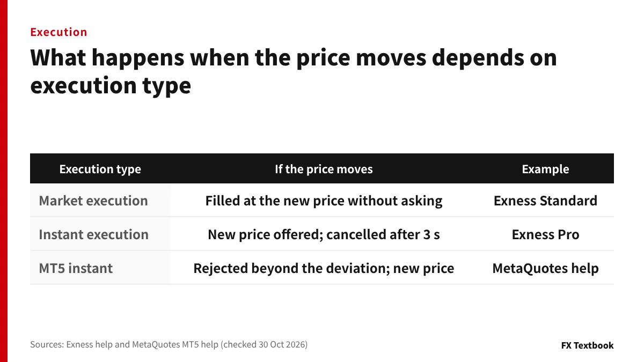Click the FX Textbook footer label
The image size is (644, 362).
tap(587, 345)
